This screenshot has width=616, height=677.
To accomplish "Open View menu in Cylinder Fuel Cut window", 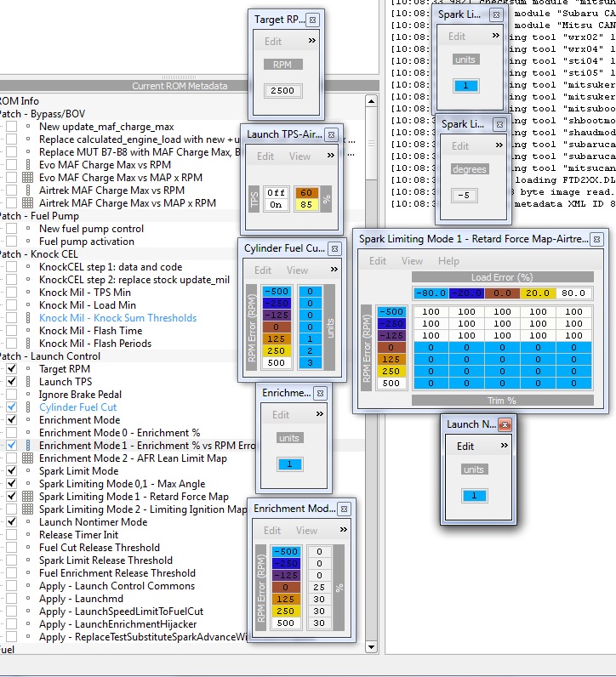I will coord(297,270).
